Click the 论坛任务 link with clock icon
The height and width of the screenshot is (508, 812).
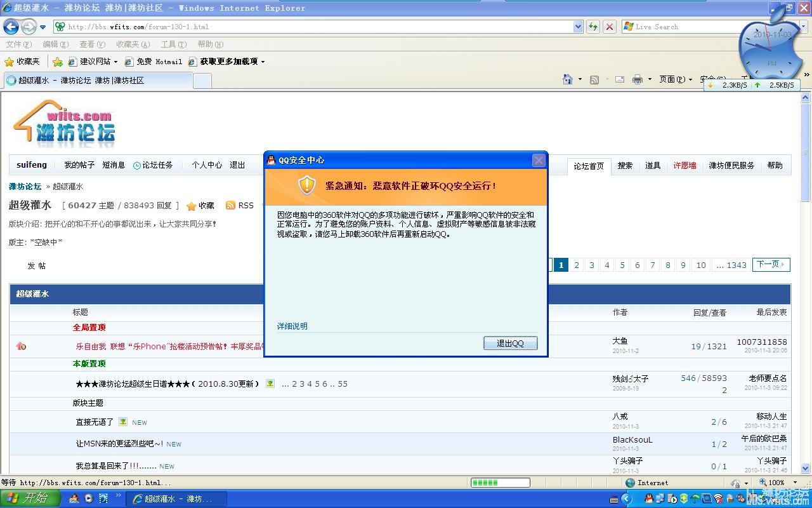(x=153, y=165)
